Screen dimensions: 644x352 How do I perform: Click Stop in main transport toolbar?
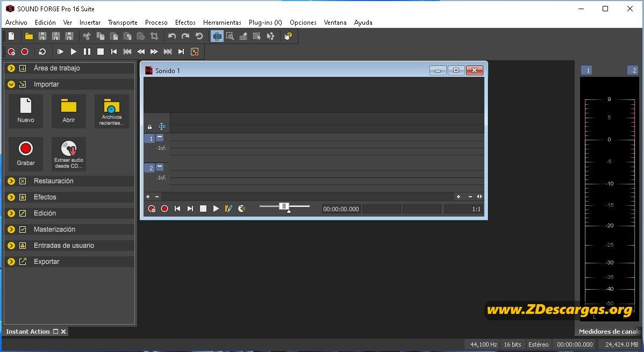100,52
